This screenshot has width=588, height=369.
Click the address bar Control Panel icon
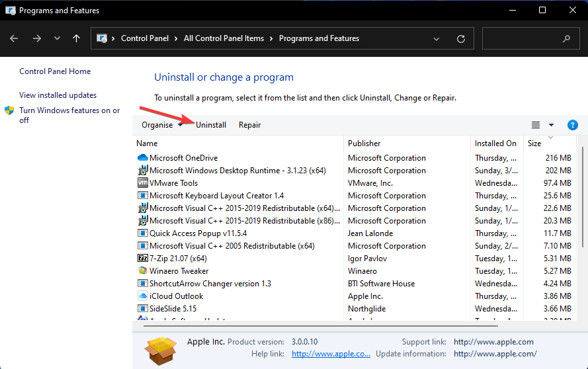coord(102,38)
